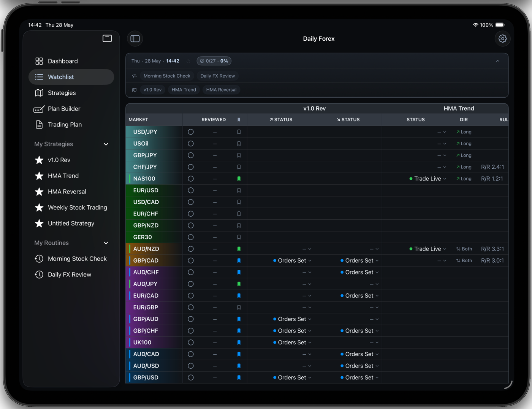
Task: Mark NAS100 as reviewed
Action: pos(191,179)
